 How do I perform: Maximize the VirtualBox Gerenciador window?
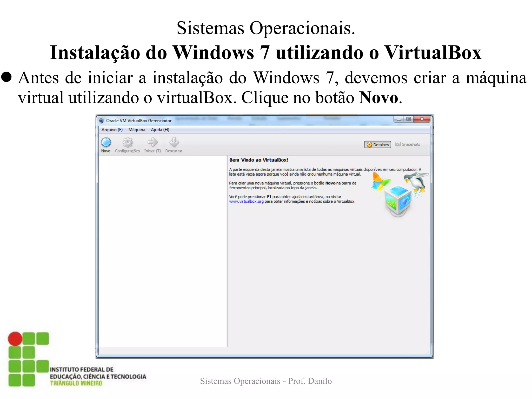(409, 119)
